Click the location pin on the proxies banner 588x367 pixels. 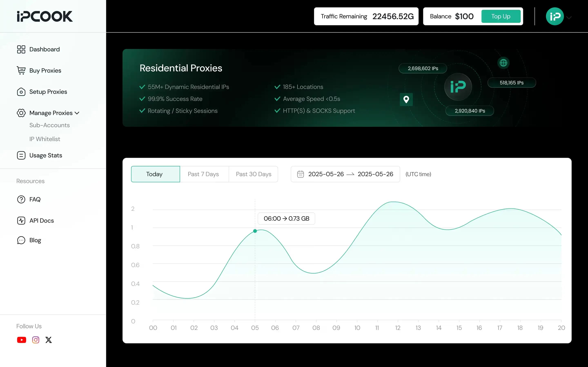point(406,99)
